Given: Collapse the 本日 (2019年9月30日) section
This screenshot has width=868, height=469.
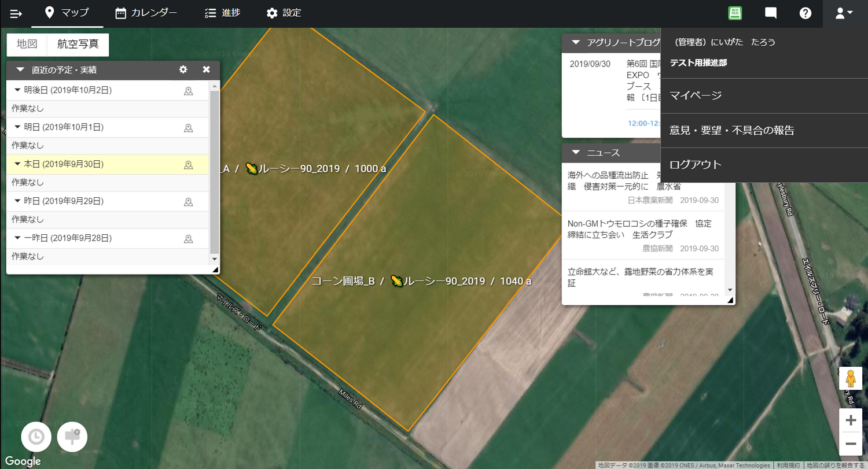Looking at the screenshot, I should click(x=17, y=164).
